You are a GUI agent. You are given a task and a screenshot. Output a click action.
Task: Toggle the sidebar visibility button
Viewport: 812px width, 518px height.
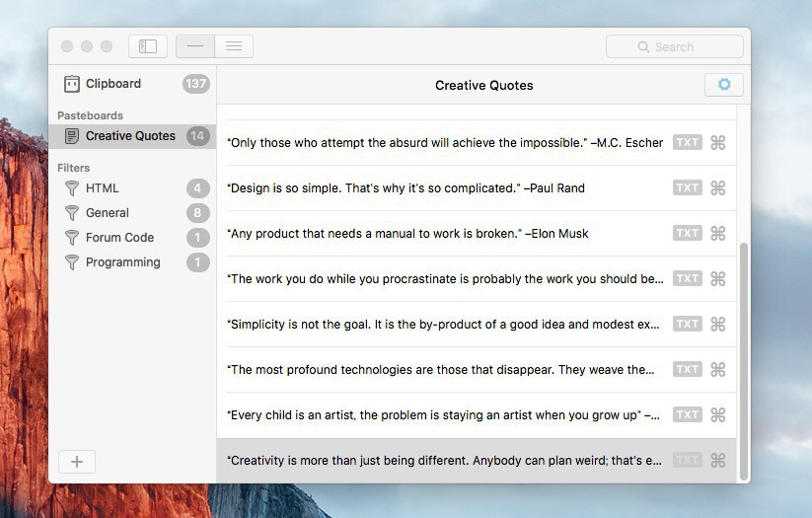tap(148, 46)
